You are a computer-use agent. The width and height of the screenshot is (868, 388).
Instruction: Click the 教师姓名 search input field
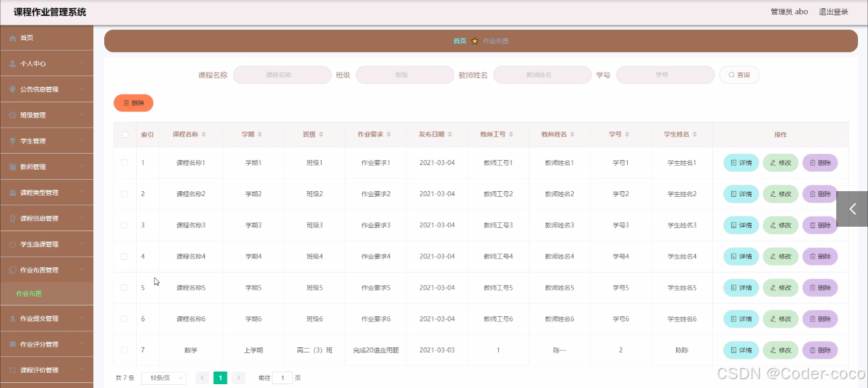(x=542, y=75)
